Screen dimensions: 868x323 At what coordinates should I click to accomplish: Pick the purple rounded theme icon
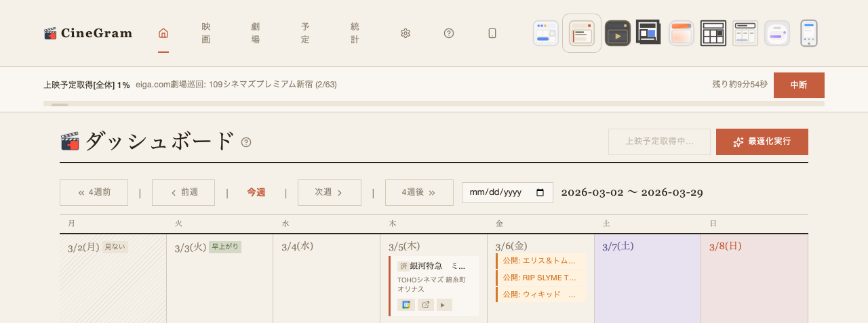point(777,33)
